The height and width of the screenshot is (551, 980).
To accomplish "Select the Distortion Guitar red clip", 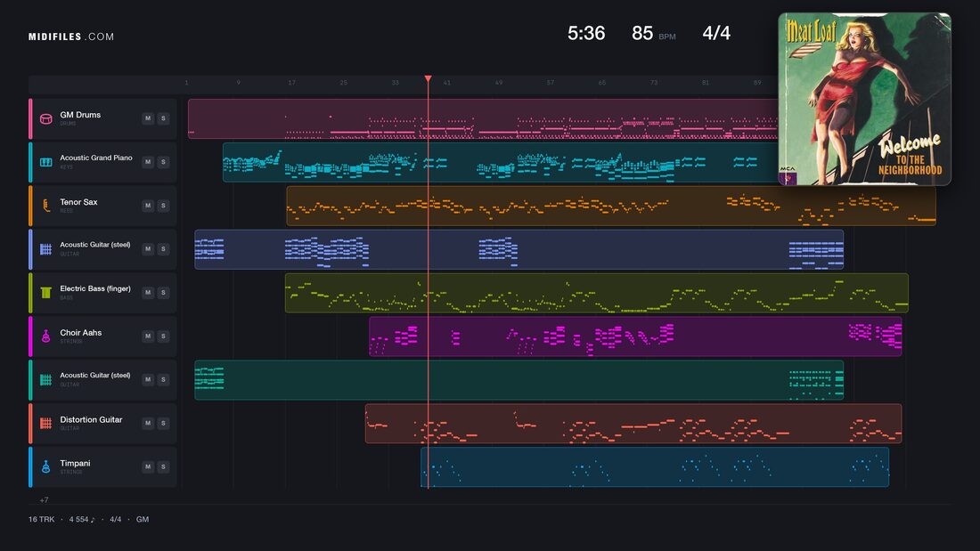I will (x=633, y=423).
